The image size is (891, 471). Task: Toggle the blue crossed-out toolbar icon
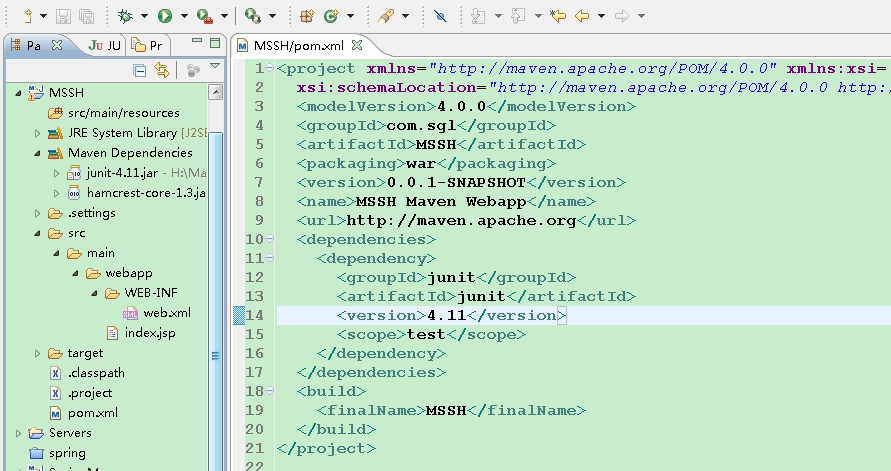click(x=440, y=16)
